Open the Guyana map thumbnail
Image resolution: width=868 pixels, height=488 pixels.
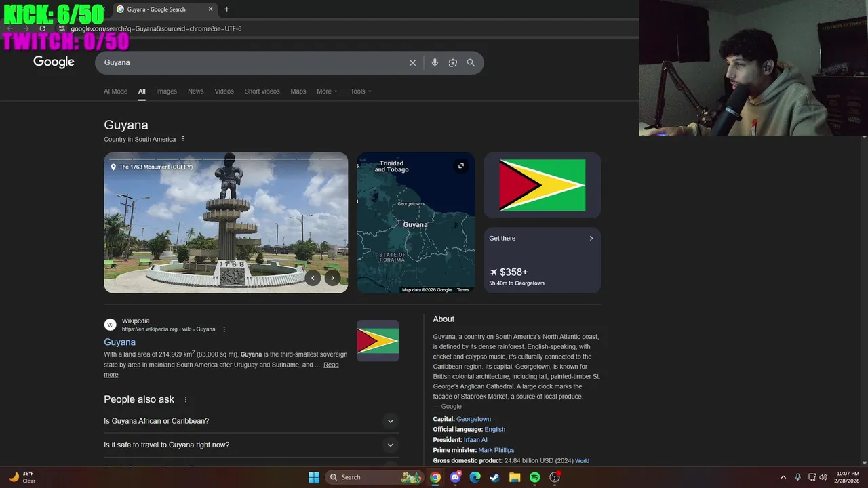pos(416,222)
